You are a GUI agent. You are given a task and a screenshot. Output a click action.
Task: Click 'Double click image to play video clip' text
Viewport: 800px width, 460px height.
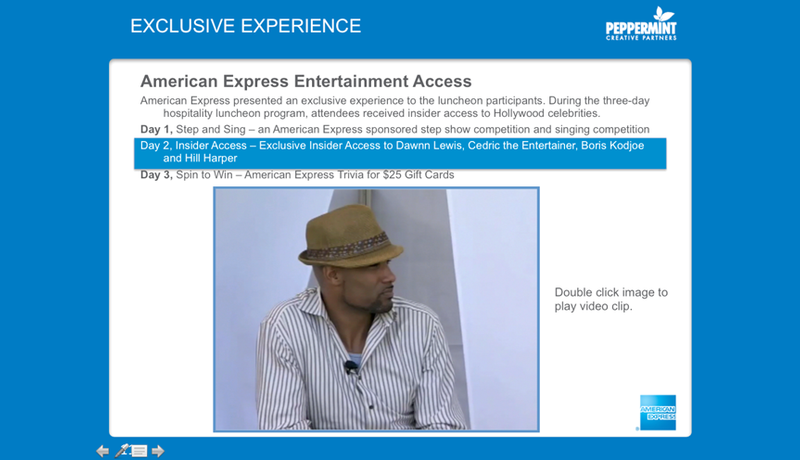point(611,299)
